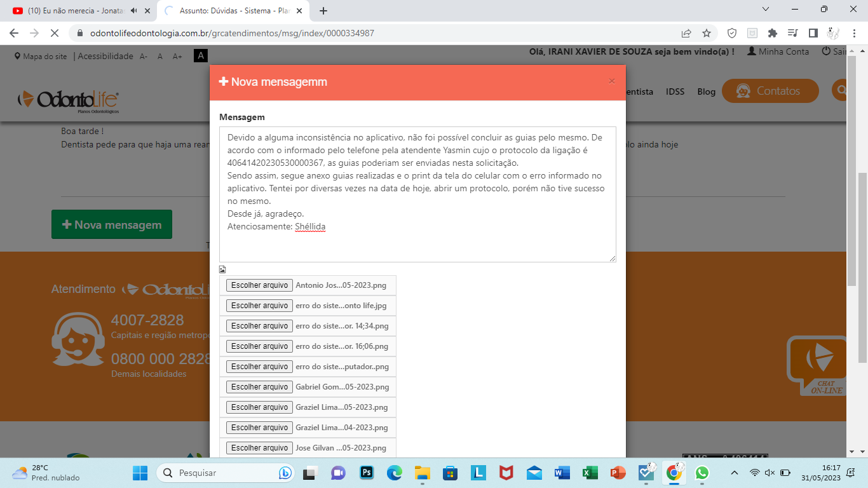Open Microsoft Store from the taskbar
Image resolution: width=868 pixels, height=488 pixels.
click(x=451, y=473)
